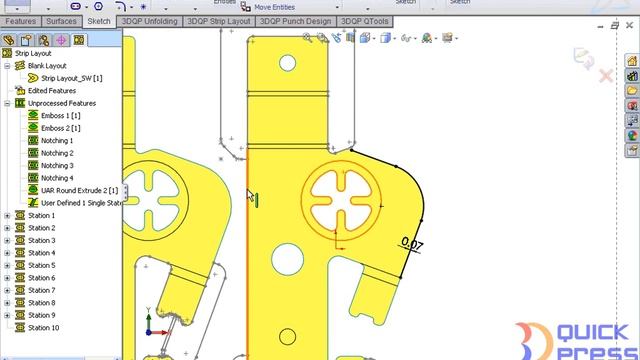Open the 3DQuickPress strip layout panel tab
640x360 pixels.
click(x=79, y=40)
